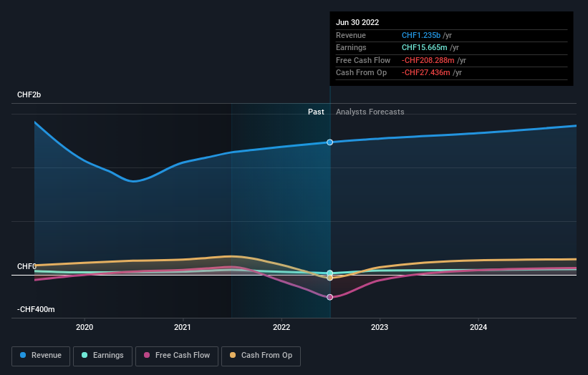The image size is (588, 375).
Task: Click the Past label
Action: coord(316,112)
